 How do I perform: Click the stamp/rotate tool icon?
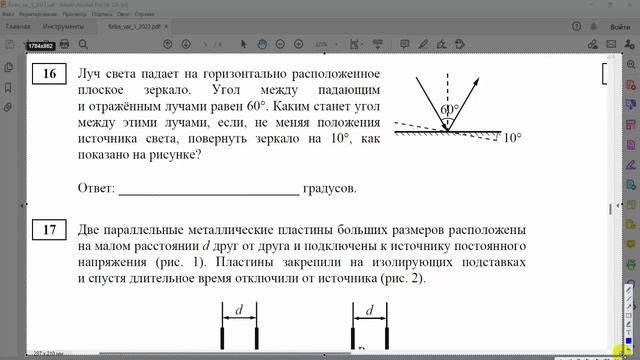pyautogui.click(x=460, y=44)
